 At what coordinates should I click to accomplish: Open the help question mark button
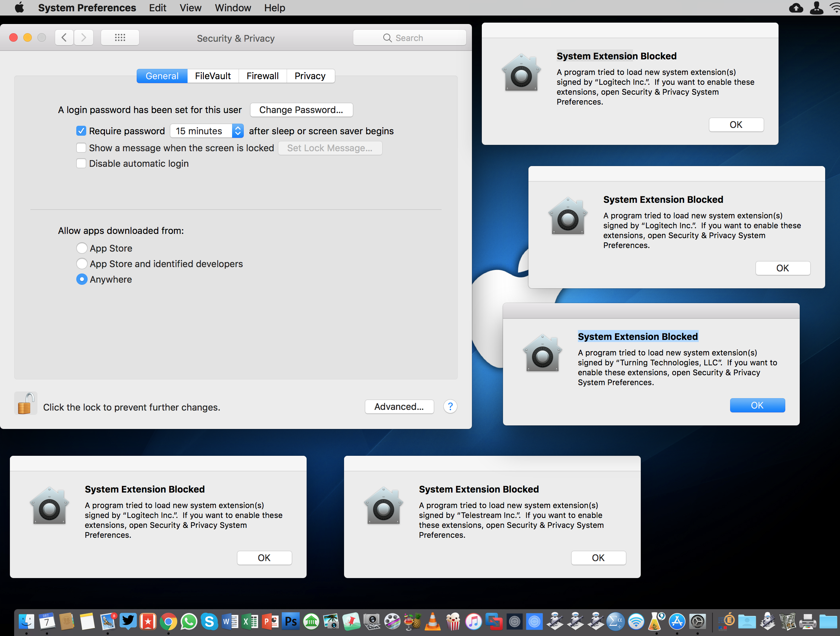tap(450, 407)
